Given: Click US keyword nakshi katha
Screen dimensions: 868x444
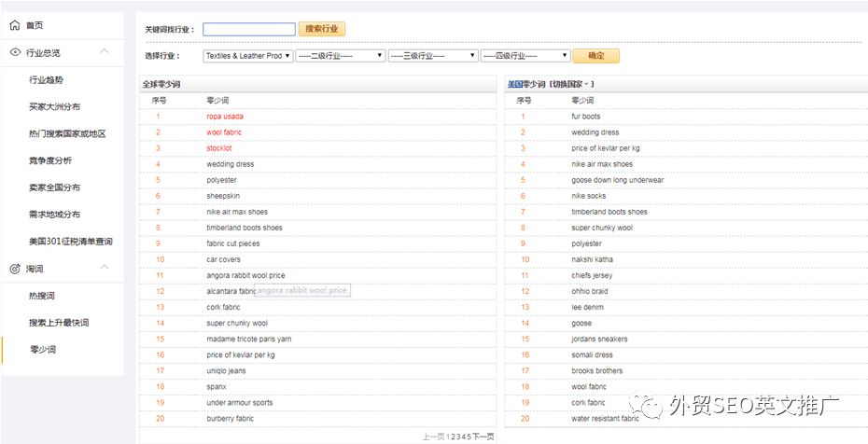Looking at the screenshot, I should (592, 259).
